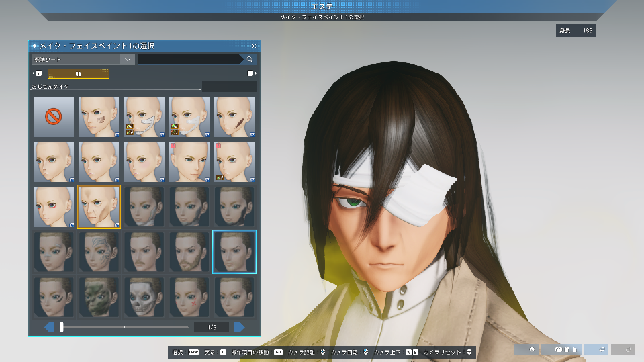
Task: Switch to previous category tab arrow
Action: point(37,73)
